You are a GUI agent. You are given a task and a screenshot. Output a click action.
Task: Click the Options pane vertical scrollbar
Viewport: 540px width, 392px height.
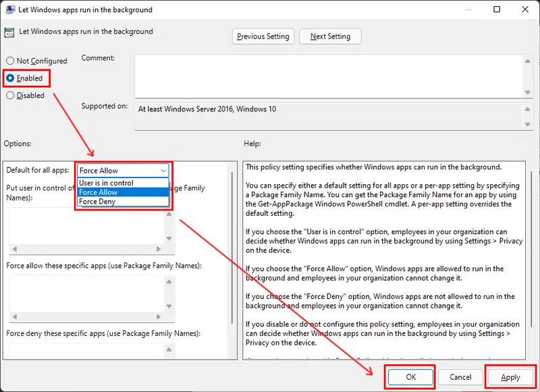point(232,248)
